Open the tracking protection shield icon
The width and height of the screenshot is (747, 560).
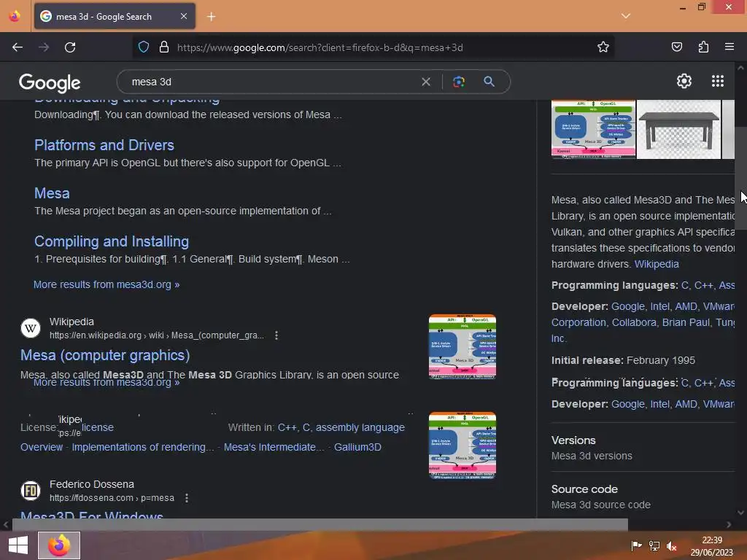[144, 47]
